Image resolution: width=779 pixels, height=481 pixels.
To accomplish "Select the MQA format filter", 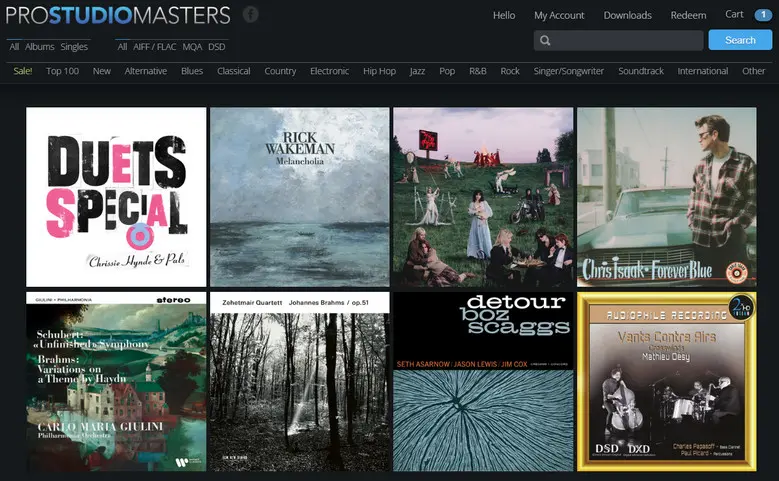I will pos(192,47).
